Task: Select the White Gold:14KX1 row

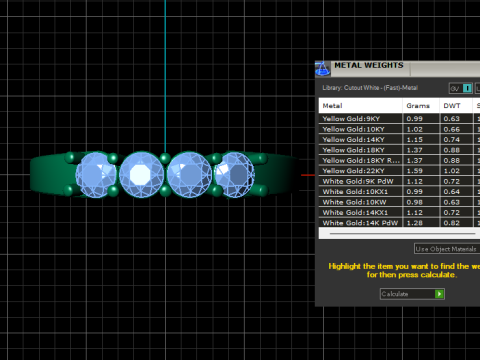Action: click(x=399, y=212)
